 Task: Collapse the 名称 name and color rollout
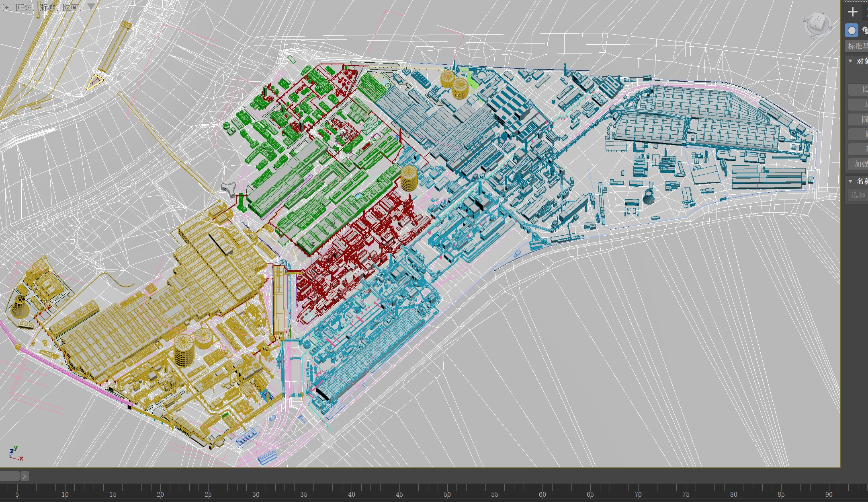pos(850,181)
